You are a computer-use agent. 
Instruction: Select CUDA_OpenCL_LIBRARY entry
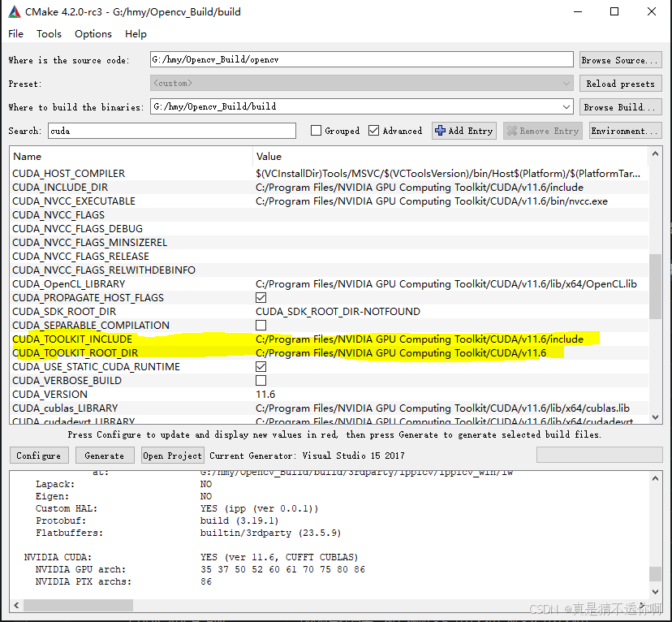click(68, 283)
